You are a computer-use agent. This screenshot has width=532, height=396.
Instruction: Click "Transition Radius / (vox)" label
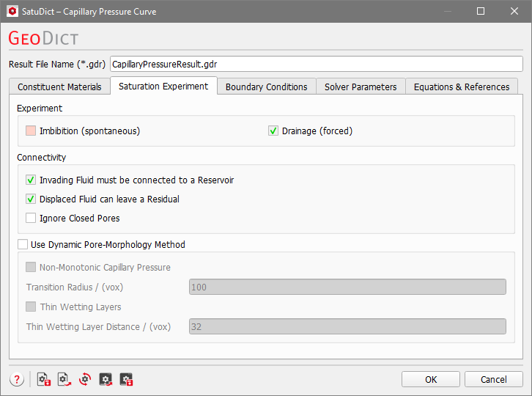point(75,287)
